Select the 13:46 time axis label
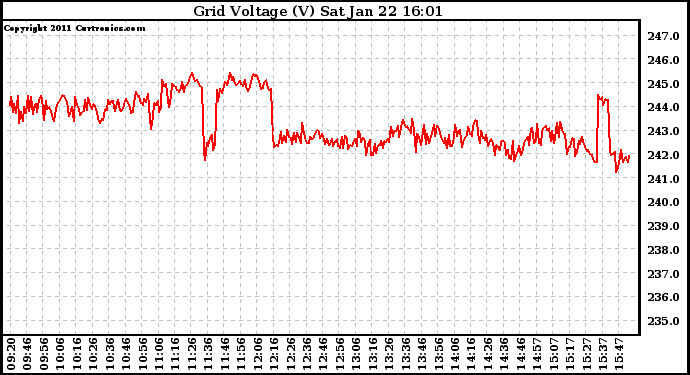 pyautogui.click(x=422, y=354)
